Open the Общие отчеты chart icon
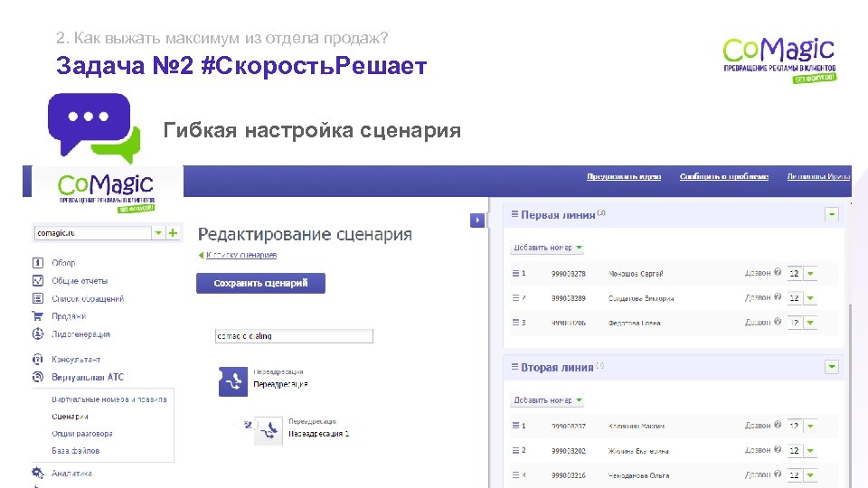Screen dimensions: 868x488 coord(38,280)
